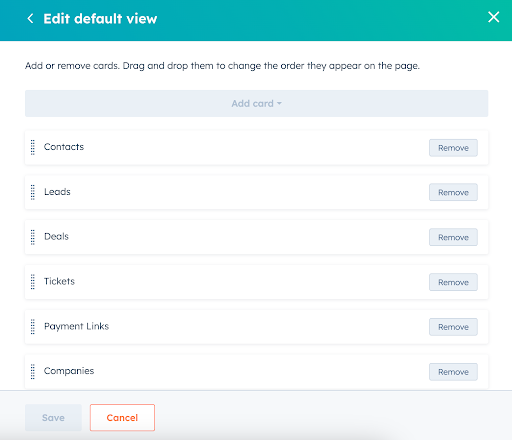The height and width of the screenshot is (440, 512).
Task: Remove the Leads card
Action: click(x=453, y=192)
